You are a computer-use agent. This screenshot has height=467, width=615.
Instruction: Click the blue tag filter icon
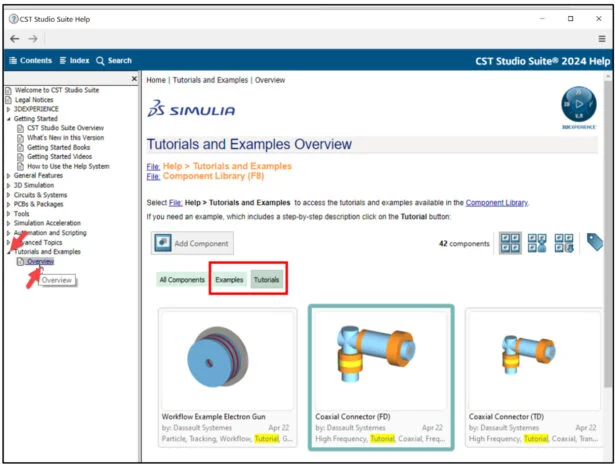[x=595, y=242]
